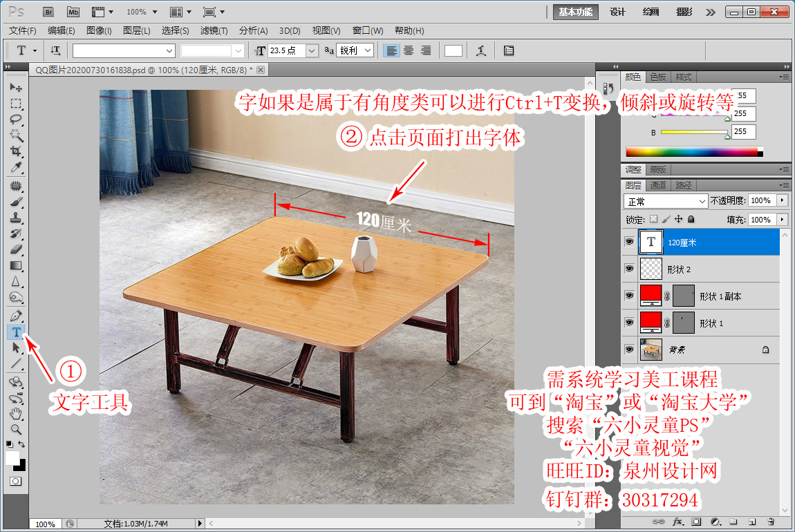Select the Brush tool
795x532 pixels.
click(x=16, y=202)
